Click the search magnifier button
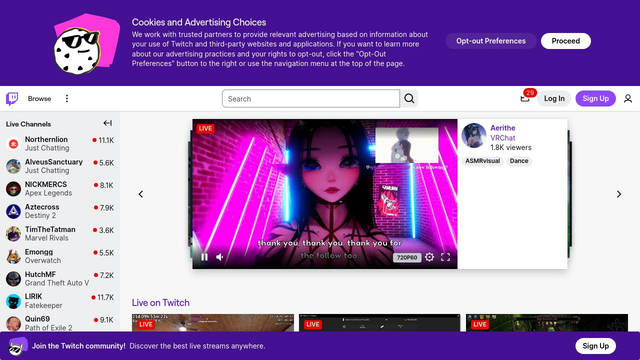Image resolution: width=640 pixels, height=360 pixels. tap(409, 99)
